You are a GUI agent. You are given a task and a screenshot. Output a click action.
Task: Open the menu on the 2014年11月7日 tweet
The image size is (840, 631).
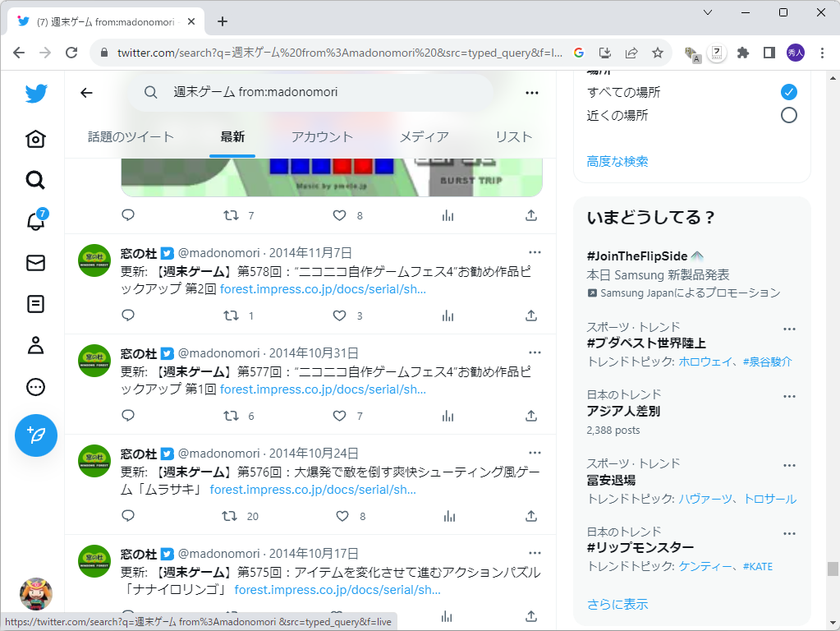[x=535, y=252]
